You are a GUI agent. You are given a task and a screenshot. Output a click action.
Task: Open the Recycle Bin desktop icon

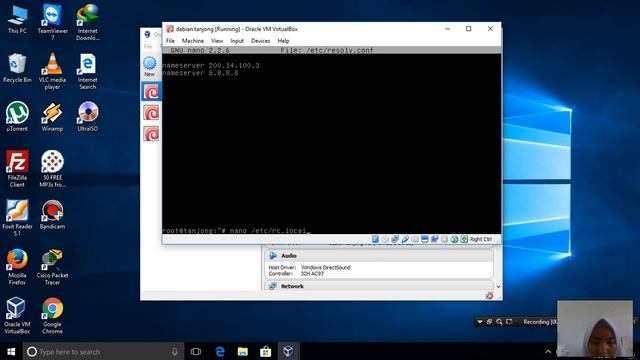17,68
